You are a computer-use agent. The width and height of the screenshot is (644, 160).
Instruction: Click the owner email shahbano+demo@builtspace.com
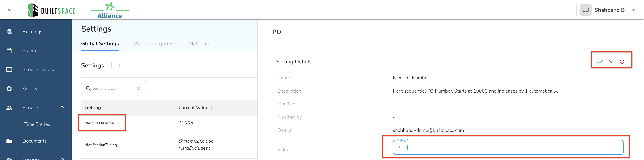pos(428,130)
